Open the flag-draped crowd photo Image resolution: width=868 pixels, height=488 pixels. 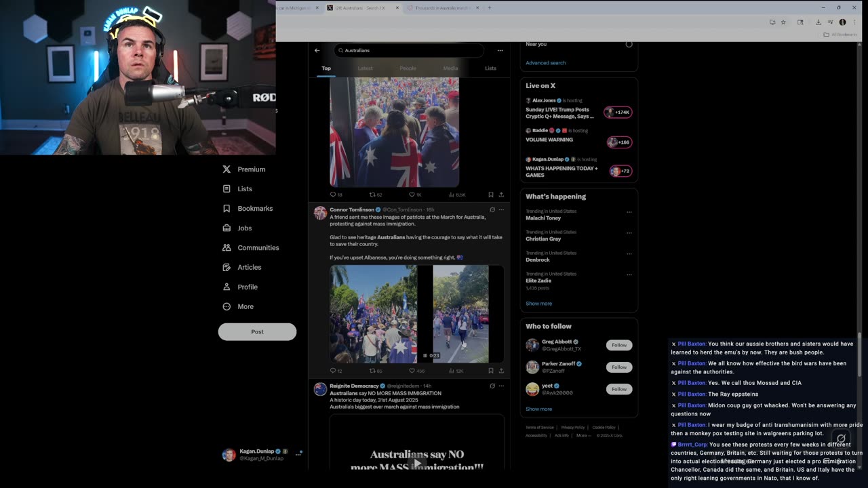(394, 131)
